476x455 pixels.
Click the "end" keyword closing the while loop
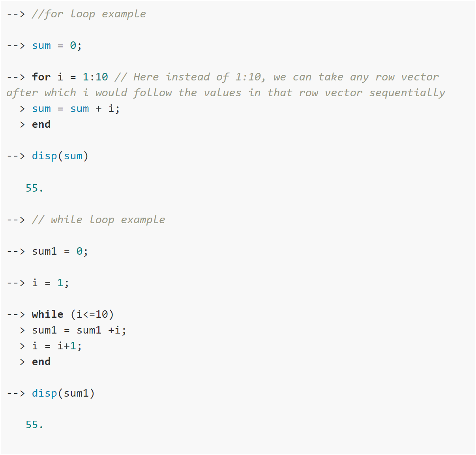41,362
